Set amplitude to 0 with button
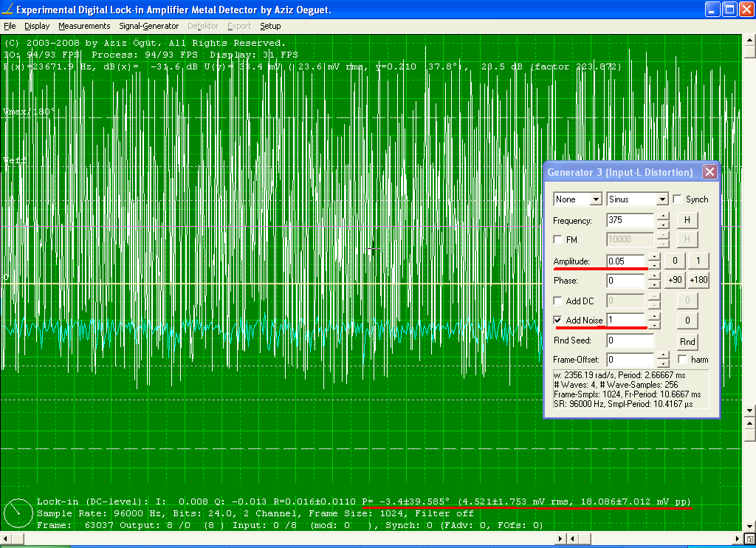This screenshot has height=548, width=756. tap(675, 260)
